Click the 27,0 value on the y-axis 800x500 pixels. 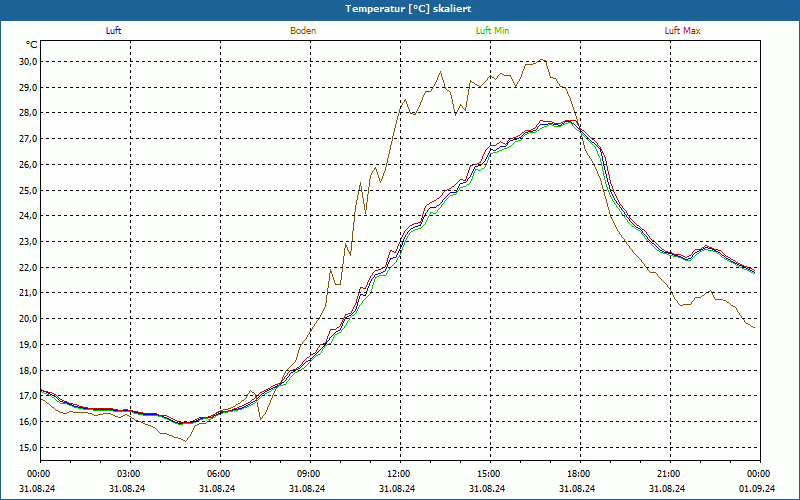click(29, 139)
